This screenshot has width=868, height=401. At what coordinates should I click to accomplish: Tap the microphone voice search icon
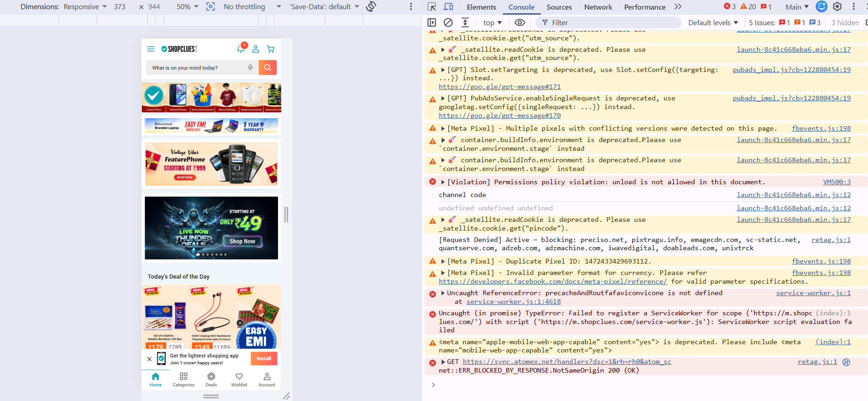(250, 67)
